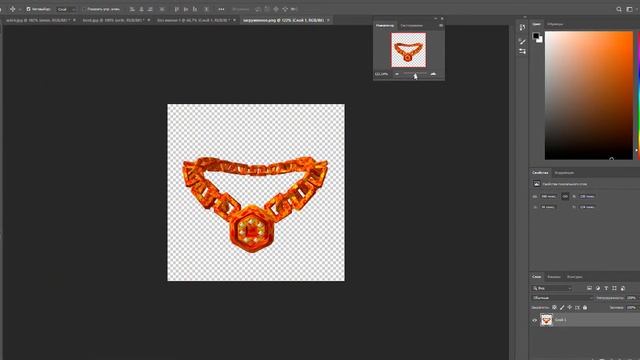Viewport: 640px width, 360px height.
Task: Click the pixel layer properties icon
Action: [537, 184]
